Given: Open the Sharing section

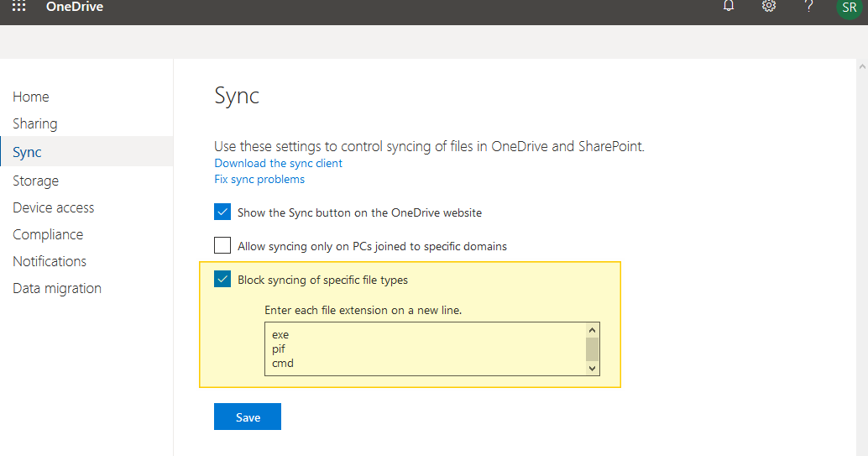Looking at the screenshot, I should (35, 123).
